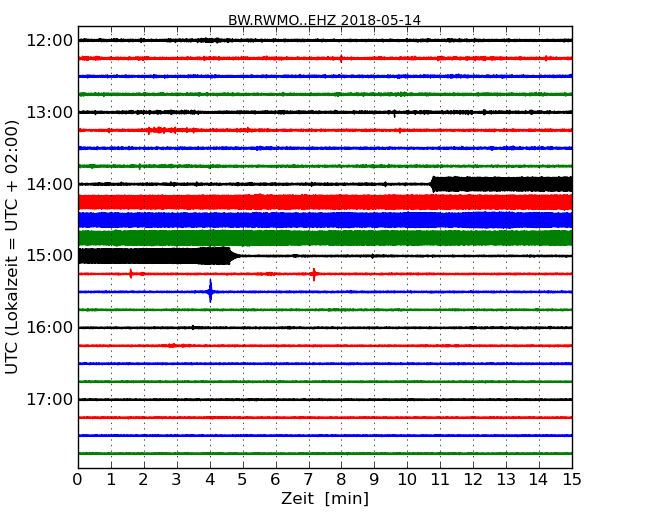650x520 pixels.
Task: Click the 15:00 y-axis time label
Action: pyautogui.click(x=49, y=256)
